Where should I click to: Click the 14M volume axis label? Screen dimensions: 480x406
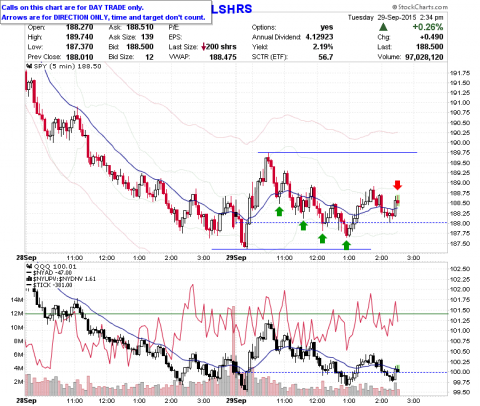(x=17, y=300)
